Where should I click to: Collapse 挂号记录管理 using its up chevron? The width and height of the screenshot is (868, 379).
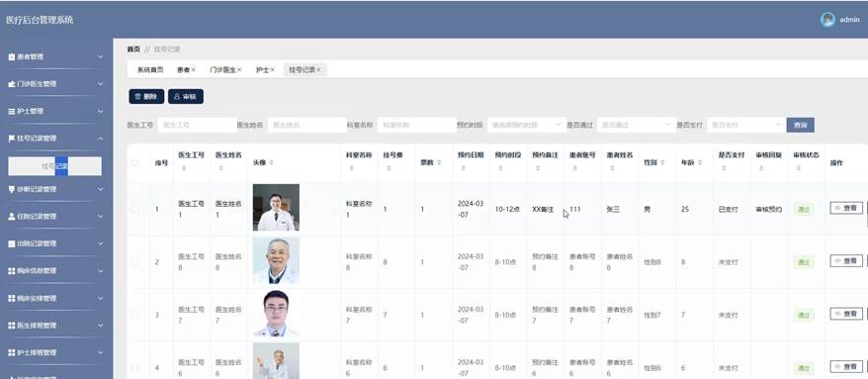click(x=100, y=139)
